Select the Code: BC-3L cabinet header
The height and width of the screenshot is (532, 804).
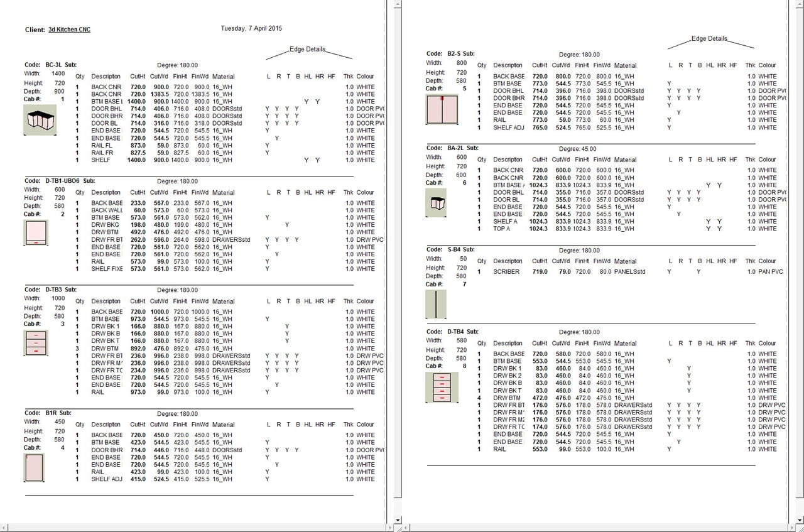(x=51, y=64)
